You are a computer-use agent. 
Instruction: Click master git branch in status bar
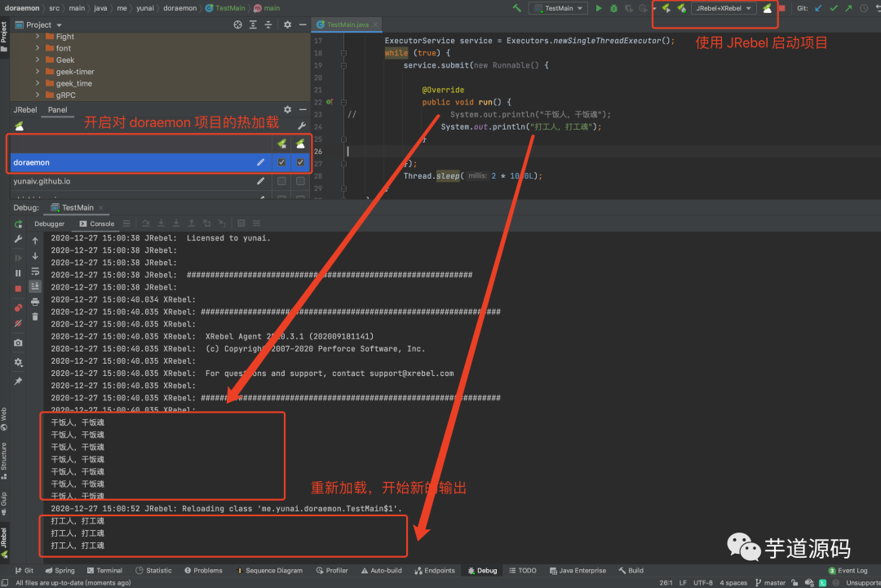[770, 583]
